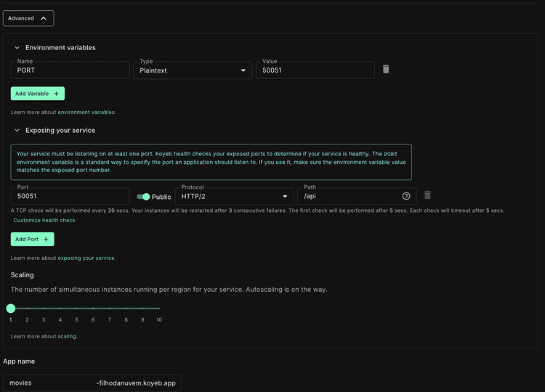Open the variable Type dropdown

click(x=192, y=70)
